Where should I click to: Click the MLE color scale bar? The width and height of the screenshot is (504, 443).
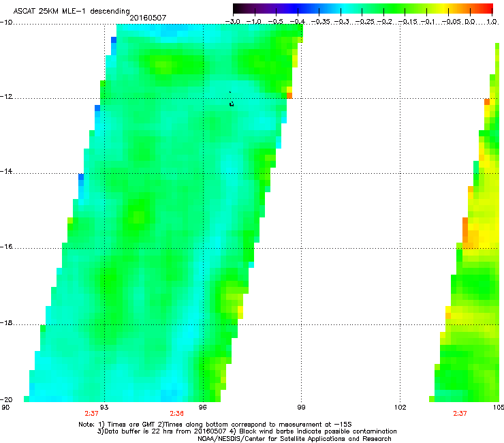pos(363,9)
